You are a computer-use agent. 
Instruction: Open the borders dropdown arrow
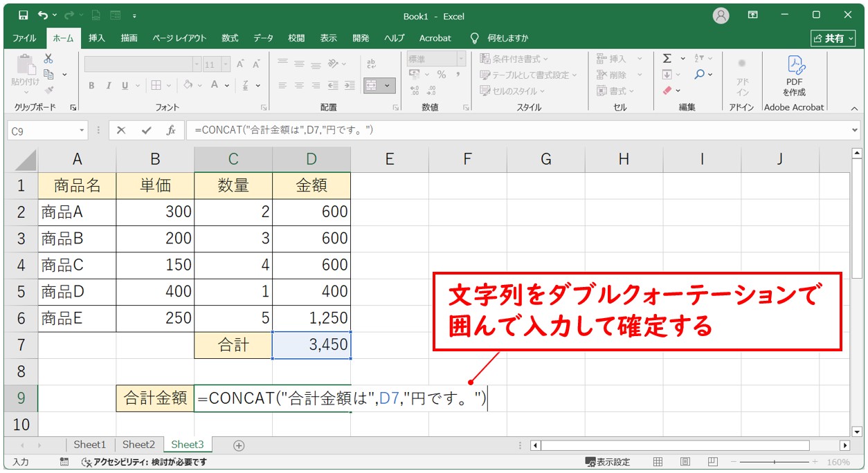[x=169, y=86]
